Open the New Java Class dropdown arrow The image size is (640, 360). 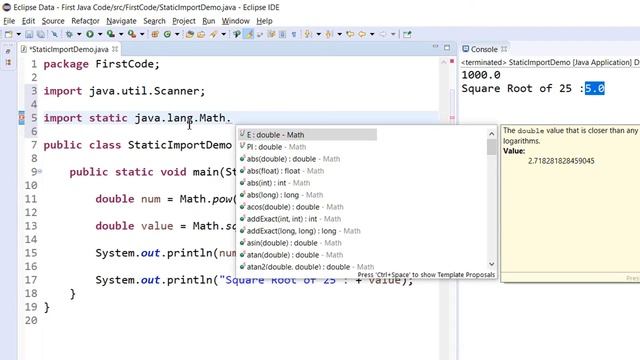coord(177,34)
